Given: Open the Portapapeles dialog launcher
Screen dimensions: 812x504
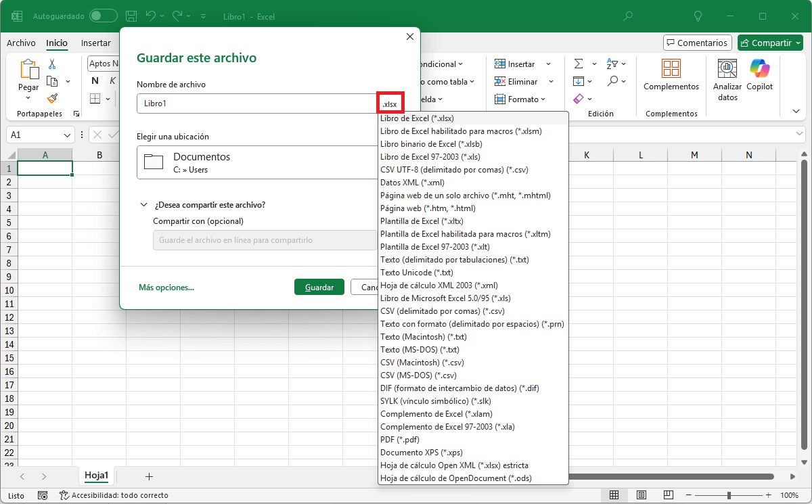Looking at the screenshot, I should (76, 114).
